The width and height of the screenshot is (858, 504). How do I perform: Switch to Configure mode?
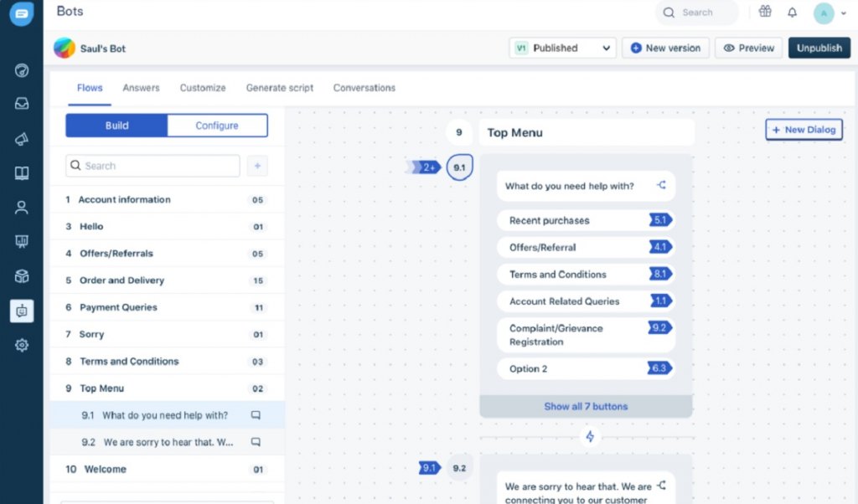[216, 125]
